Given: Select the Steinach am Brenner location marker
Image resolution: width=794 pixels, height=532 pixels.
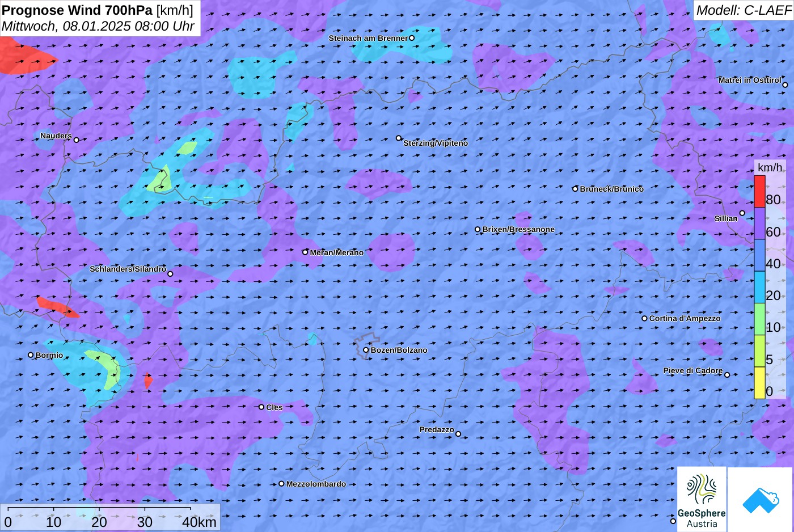Looking at the screenshot, I should click(x=412, y=38).
